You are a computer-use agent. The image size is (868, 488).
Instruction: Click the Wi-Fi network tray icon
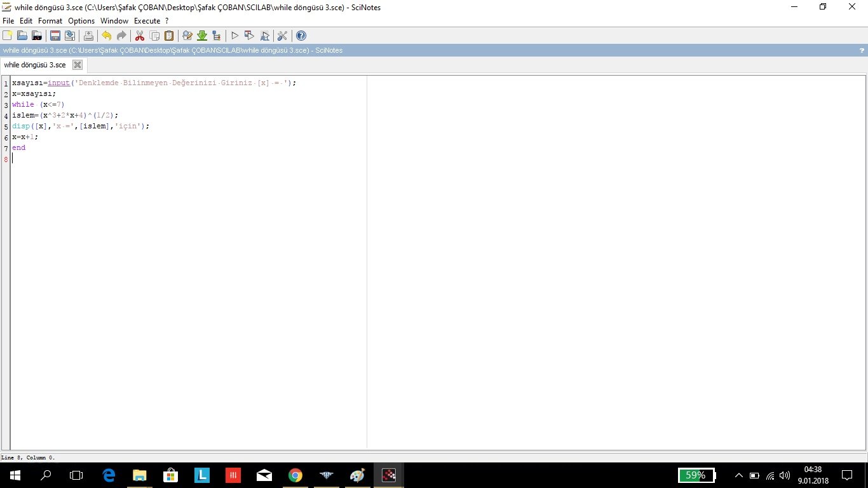coord(770,475)
